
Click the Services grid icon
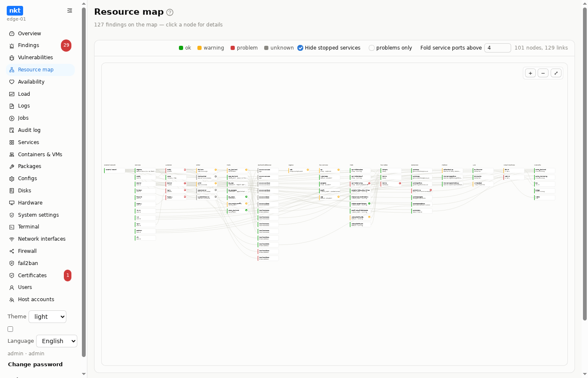[12, 142]
